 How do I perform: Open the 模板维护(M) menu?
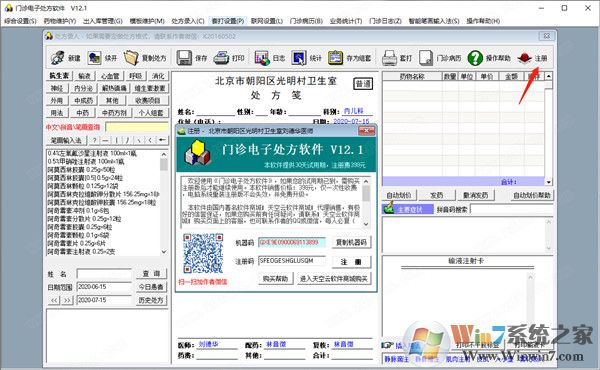[x=147, y=21]
